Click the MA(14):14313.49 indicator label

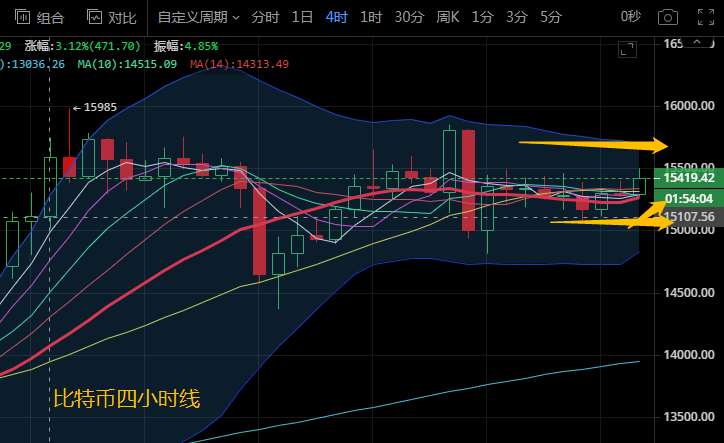click(239, 64)
